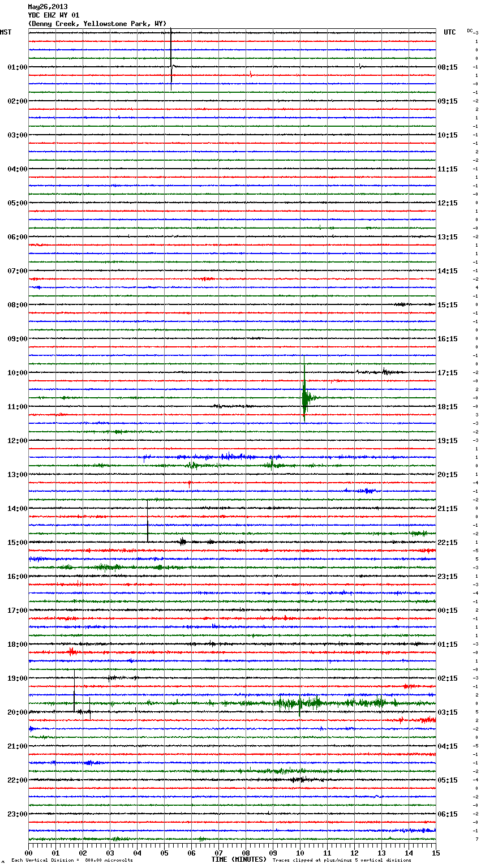Click the MST timezone header

6,32
